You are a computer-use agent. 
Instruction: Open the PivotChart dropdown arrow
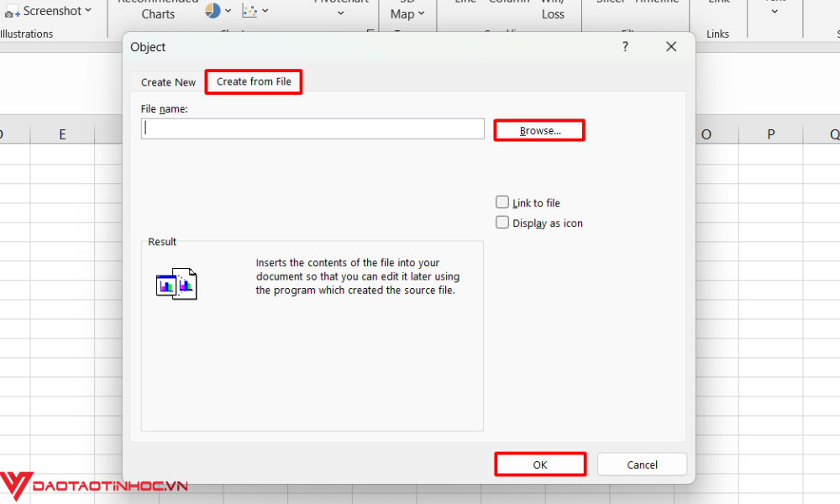[341, 13]
